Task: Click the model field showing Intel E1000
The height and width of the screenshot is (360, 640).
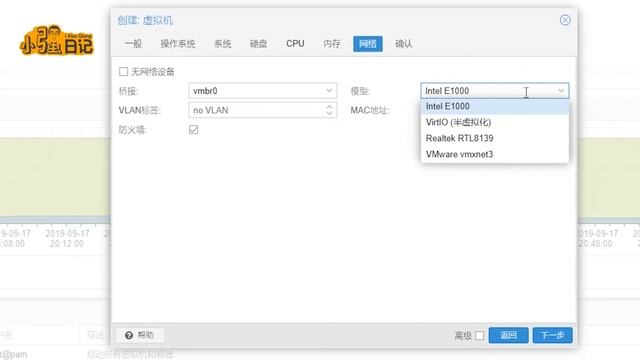Action: click(x=495, y=91)
